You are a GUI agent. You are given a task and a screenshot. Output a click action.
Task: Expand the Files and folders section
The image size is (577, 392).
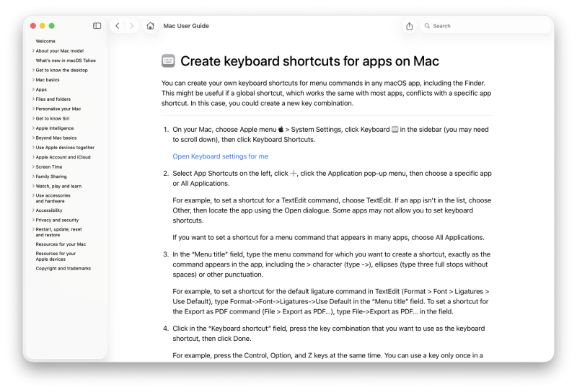click(x=33, y=99)
